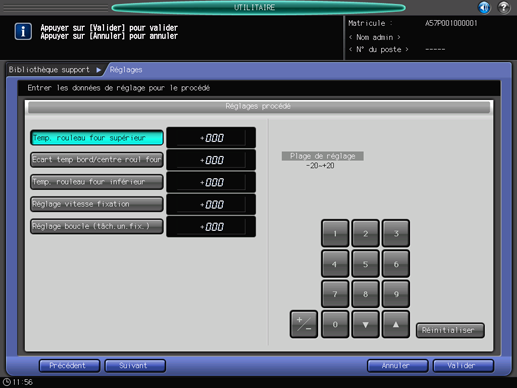Click the Réglages procédé header
The image size is (517, 388).
(x=259, y=107)
